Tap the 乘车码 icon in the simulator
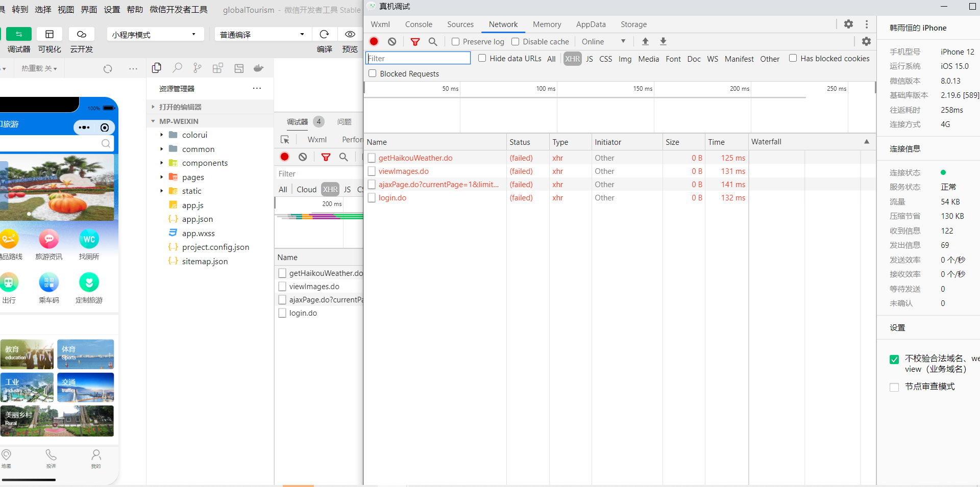Image resolution: width=980 pixels, height=487 pixels. pyautogui.click(x=49, y=282)
